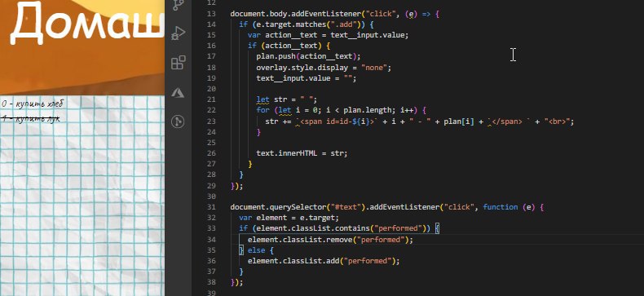Click the 'let str = " ";' declaration
Image resolution: width=644 pixels, height=296 pixels.
pos(287,99)
